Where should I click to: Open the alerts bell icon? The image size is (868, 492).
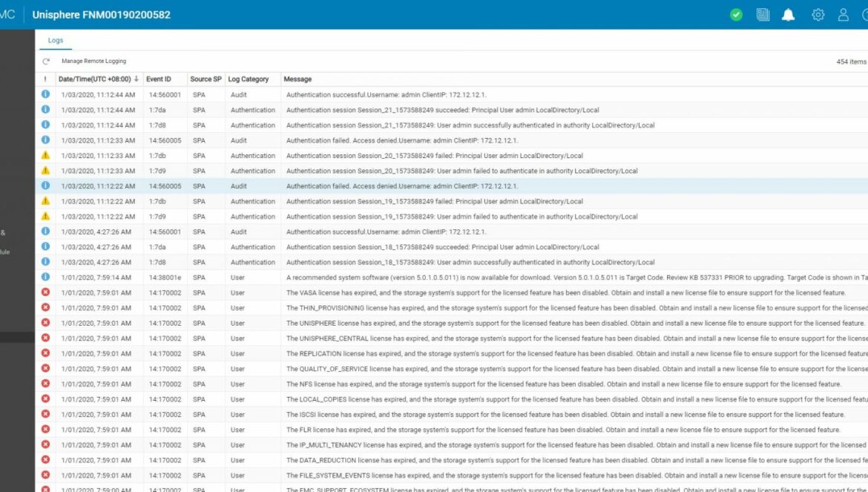pos(789,15)
